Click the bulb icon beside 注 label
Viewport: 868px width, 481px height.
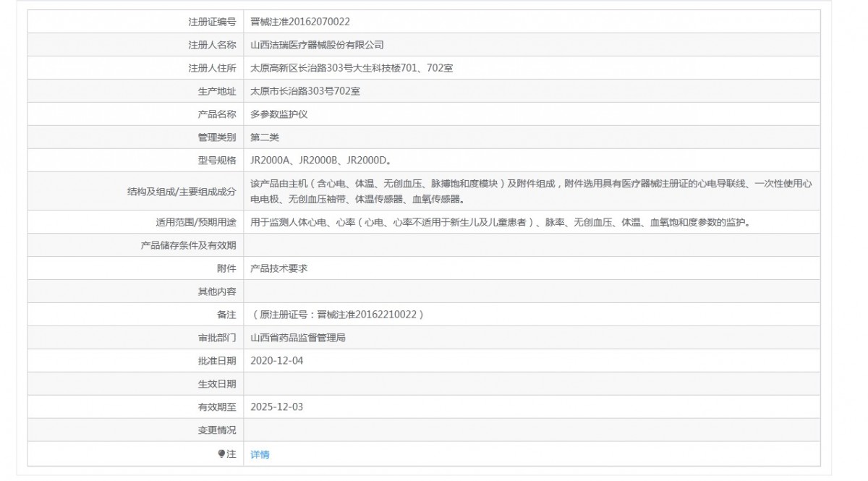point(221,454)
